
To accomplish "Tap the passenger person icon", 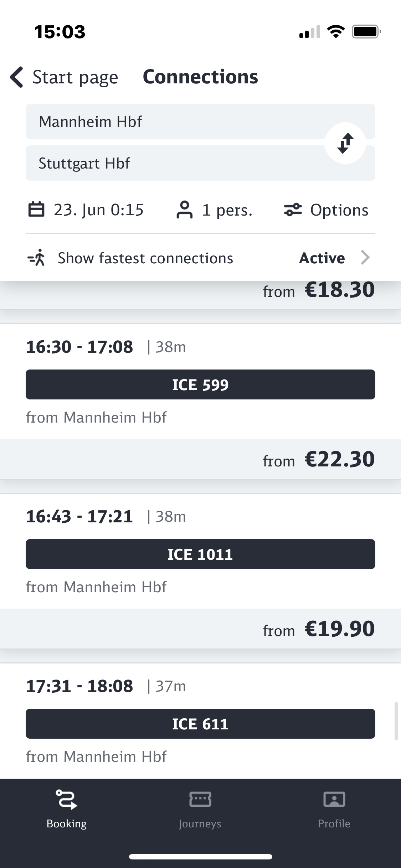I will point(184,210).
